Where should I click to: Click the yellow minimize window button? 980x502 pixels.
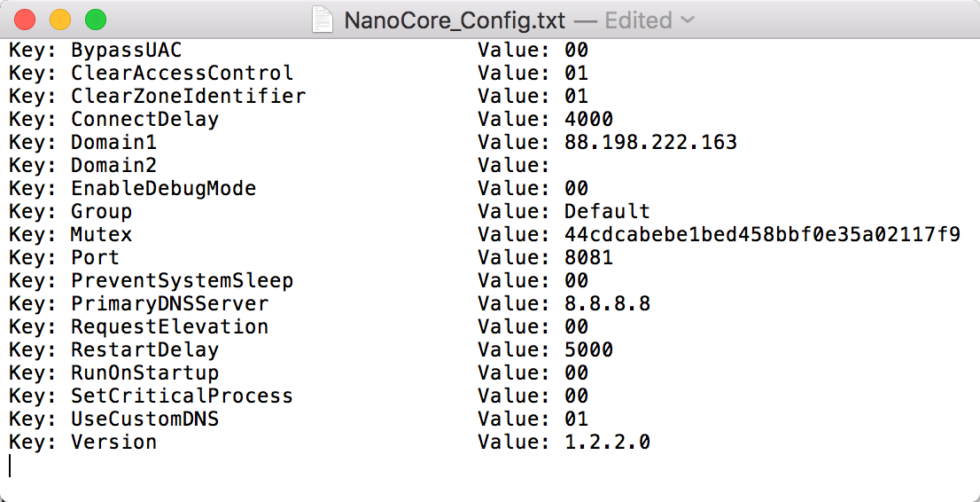coord(60,20)
